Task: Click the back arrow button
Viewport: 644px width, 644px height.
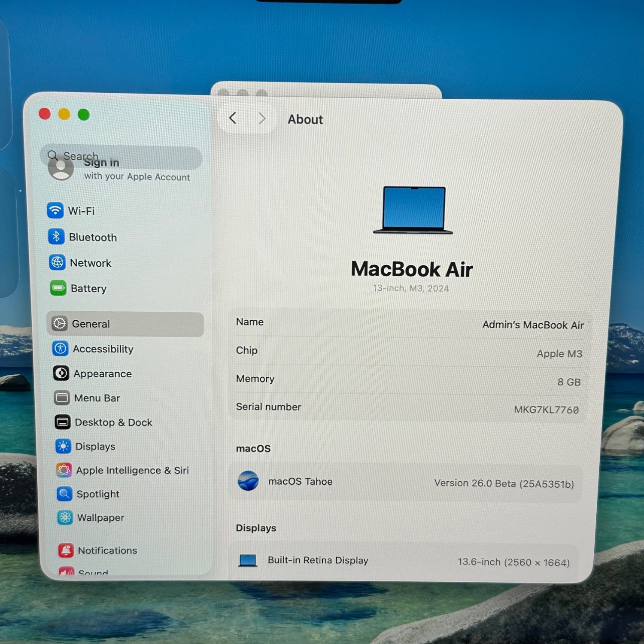Action: point(233,118)
